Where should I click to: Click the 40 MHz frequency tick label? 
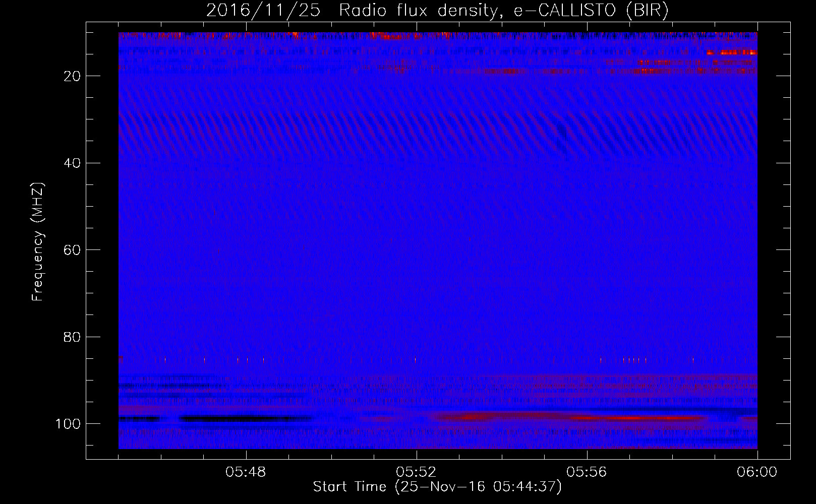point(73,163)
